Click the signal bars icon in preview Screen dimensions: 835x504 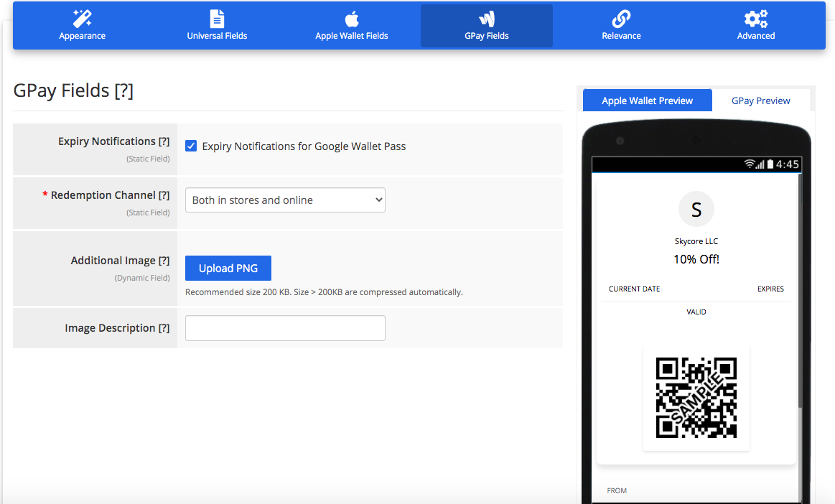760,164
